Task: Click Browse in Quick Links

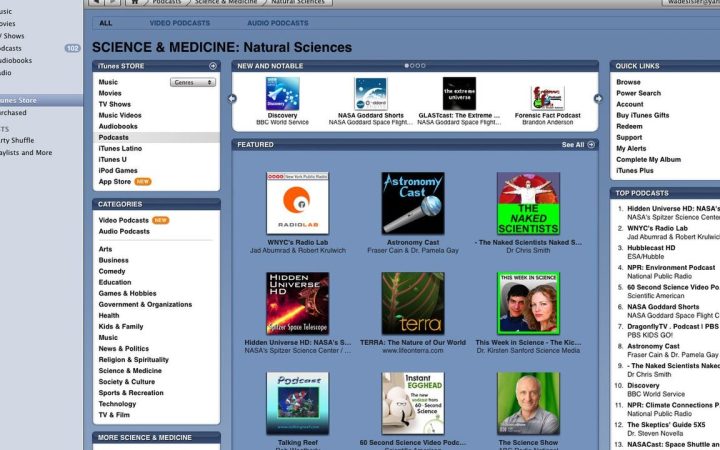Action: pos(628,82)
